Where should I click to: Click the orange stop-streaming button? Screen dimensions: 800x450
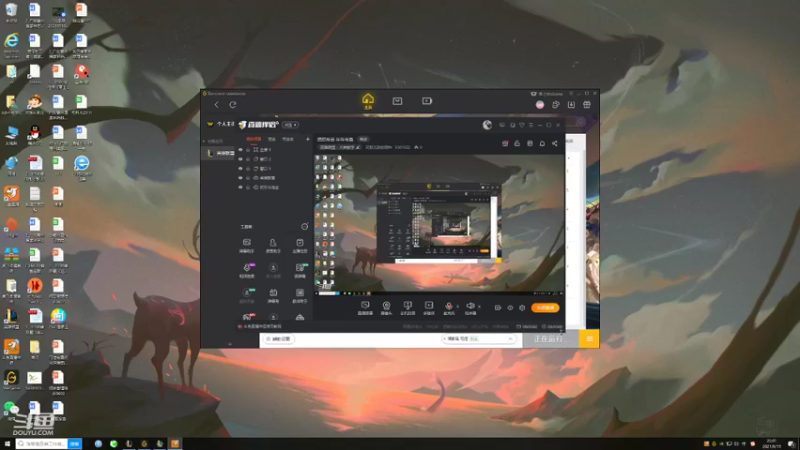point(545,308)
